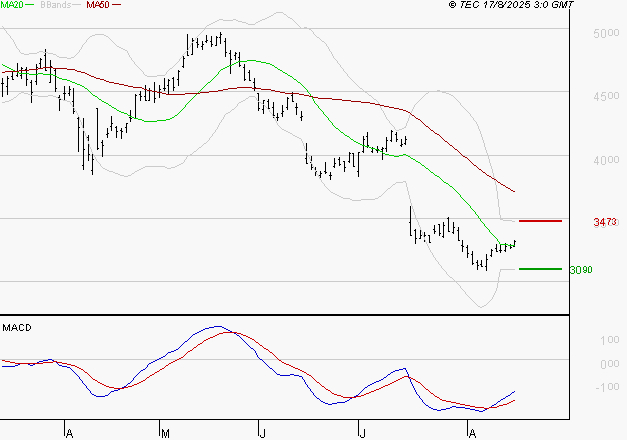Click the green line swatch beside MA20

tap(32, 6)
